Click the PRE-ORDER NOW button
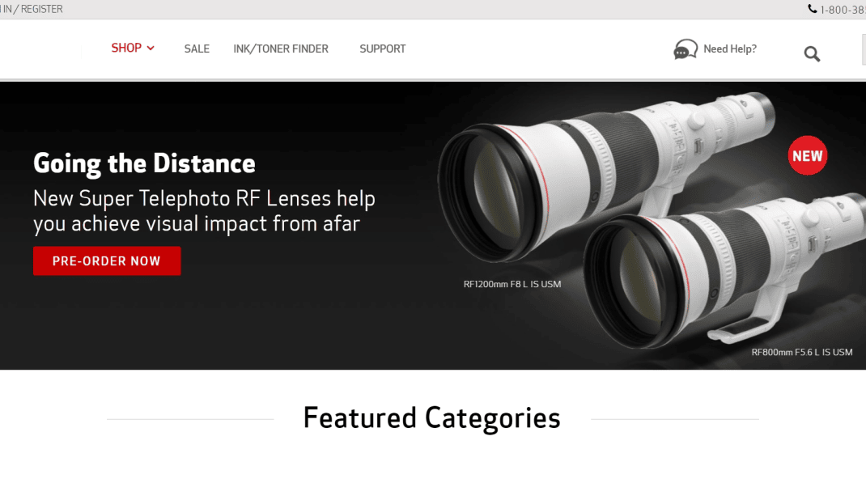This screenshot has width=866, height=504. (x=107, y=260)
